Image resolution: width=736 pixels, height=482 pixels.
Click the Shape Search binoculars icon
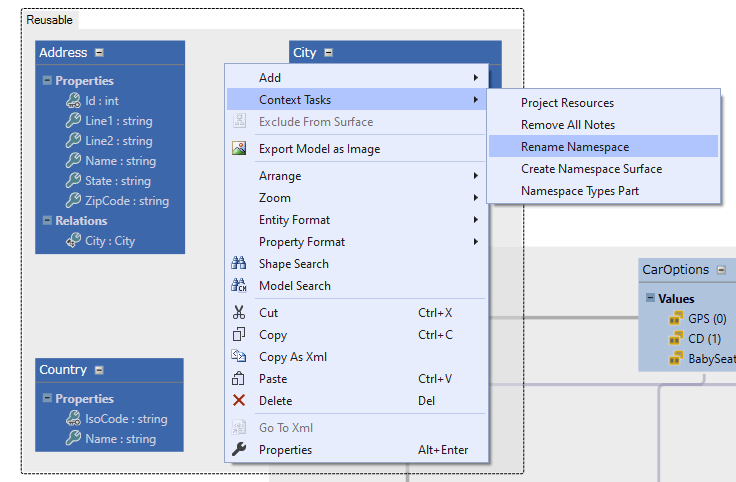point(239,264)
